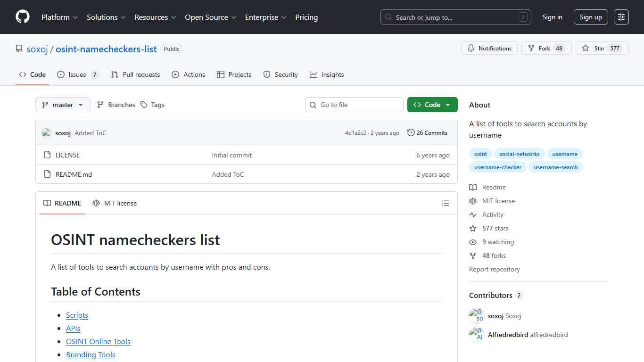
Task: Click the Report repository link
Action: (494, 269)
